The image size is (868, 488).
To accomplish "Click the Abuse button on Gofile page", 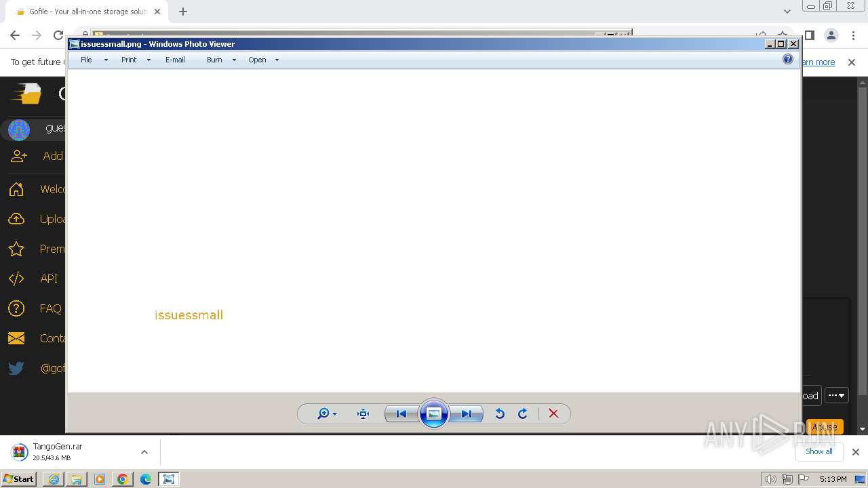I will (825, 427).
